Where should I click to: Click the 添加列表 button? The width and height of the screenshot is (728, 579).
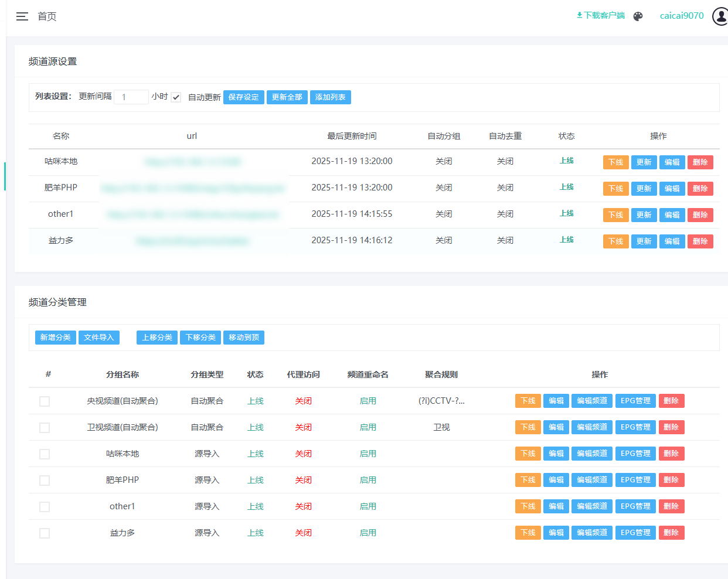click(x=331, y=97)
